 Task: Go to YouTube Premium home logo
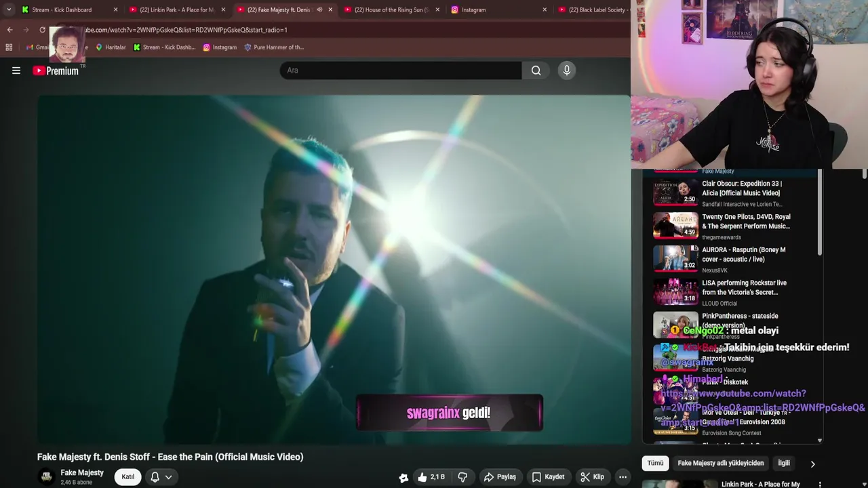[x=56, y=70]
